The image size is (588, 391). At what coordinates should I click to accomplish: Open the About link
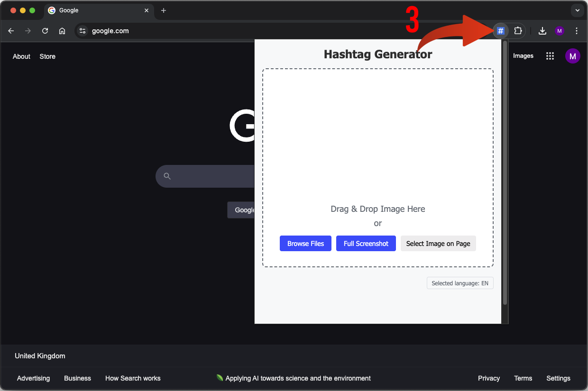pyautogui.click(x=21, y=56)
